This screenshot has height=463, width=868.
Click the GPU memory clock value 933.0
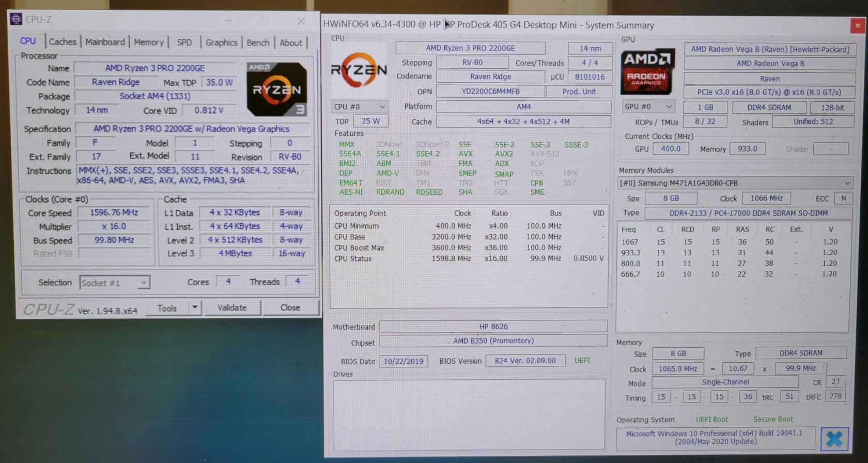point(747,149)
